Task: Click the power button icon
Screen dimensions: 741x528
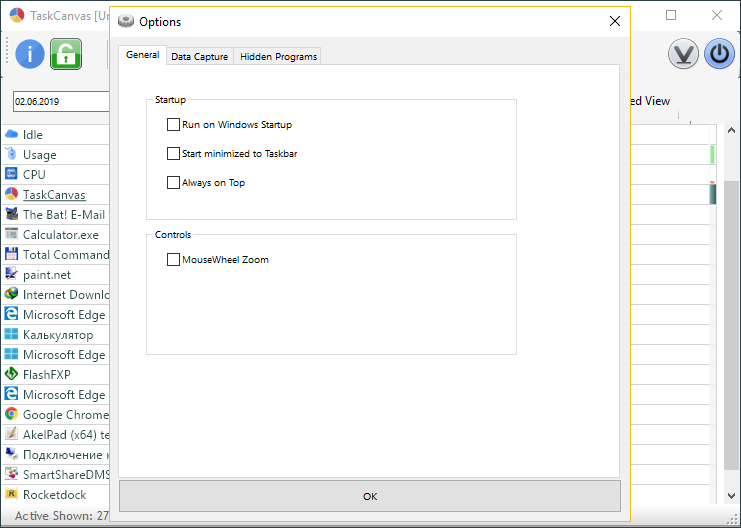Action: (x=719, y=54)
